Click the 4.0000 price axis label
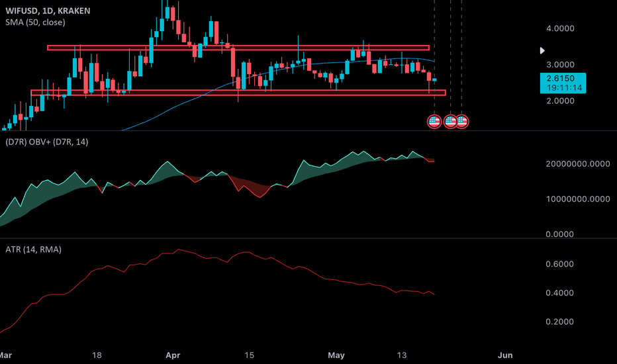The height and width of the screenshot is (364, 617). [x=560, y=28]
